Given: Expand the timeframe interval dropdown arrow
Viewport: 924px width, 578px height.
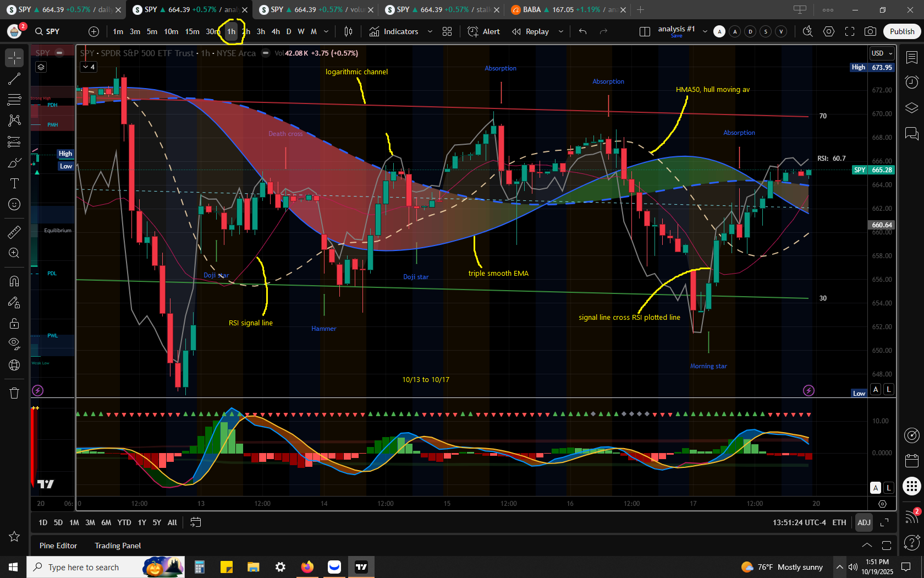Looking at the screenshot, I should tap(326, 31).
